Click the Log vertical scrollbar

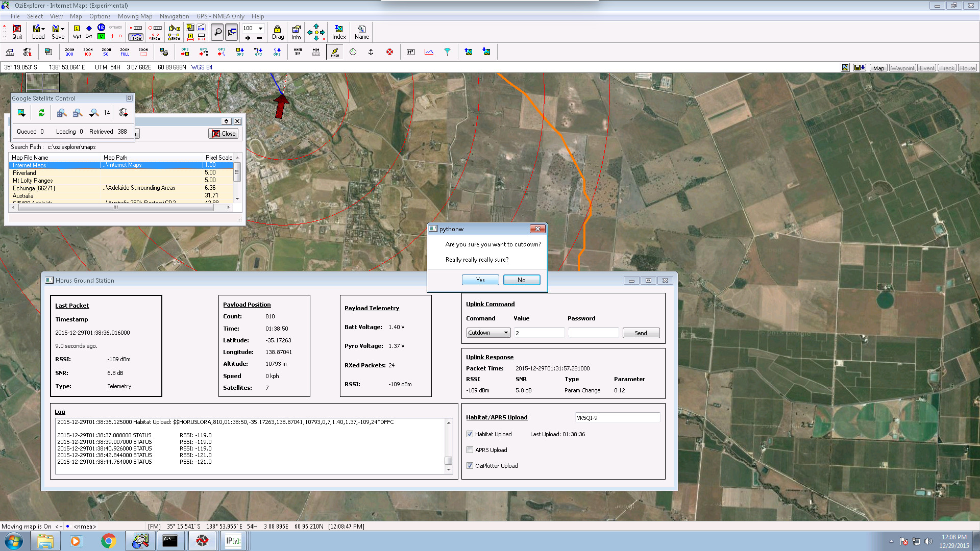tap(449, 446)
